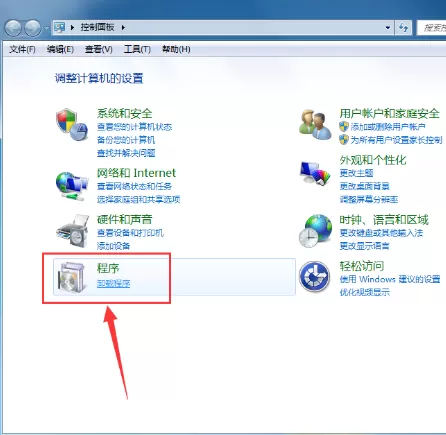Open the 程序 heading link

108,268
